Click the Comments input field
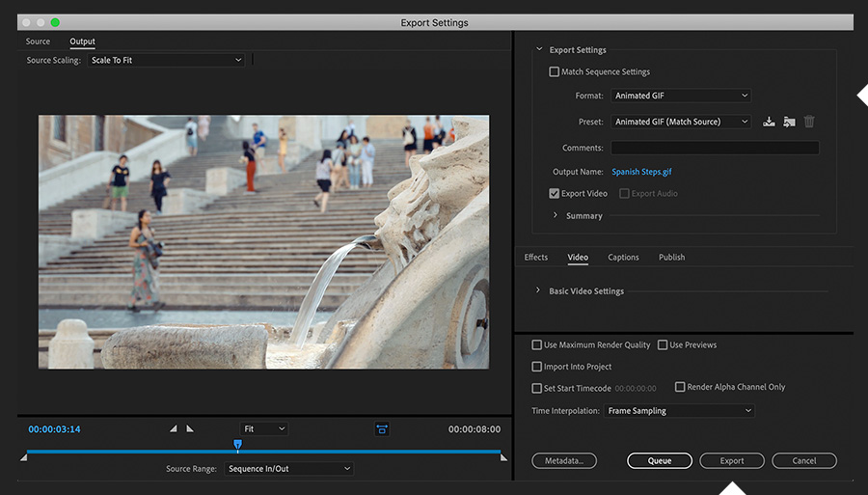Screen dimensions: 868x495 (x=715, y=148)
